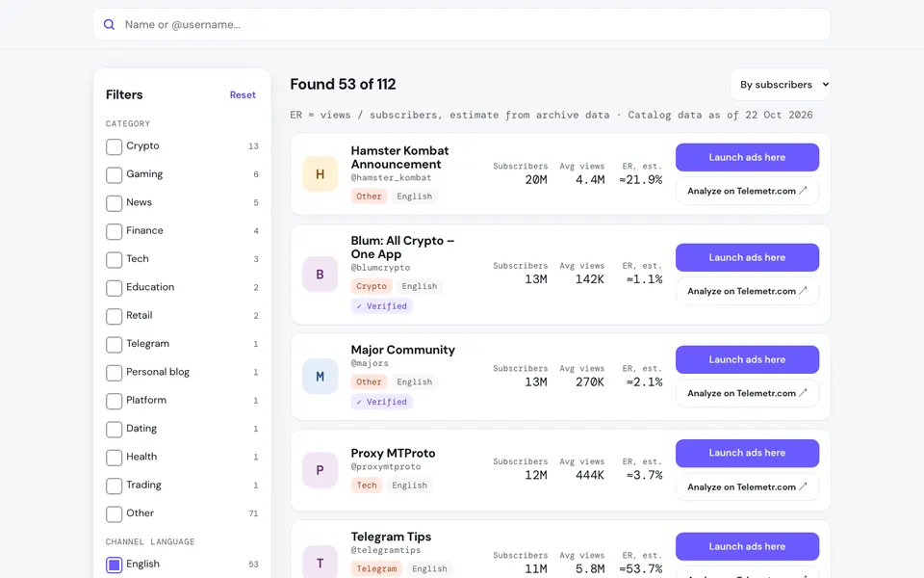The image size is (924, 578).
Task: Launch ads on Telegram Tips
Action: coord(747,547)
